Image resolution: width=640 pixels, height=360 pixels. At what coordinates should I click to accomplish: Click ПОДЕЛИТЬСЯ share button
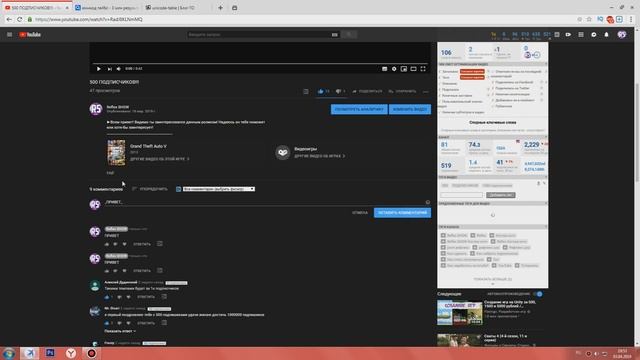tap(367, 91)
